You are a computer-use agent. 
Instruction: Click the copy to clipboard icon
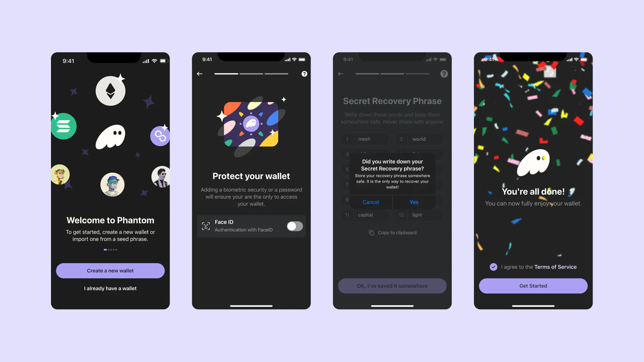(372, 232)
